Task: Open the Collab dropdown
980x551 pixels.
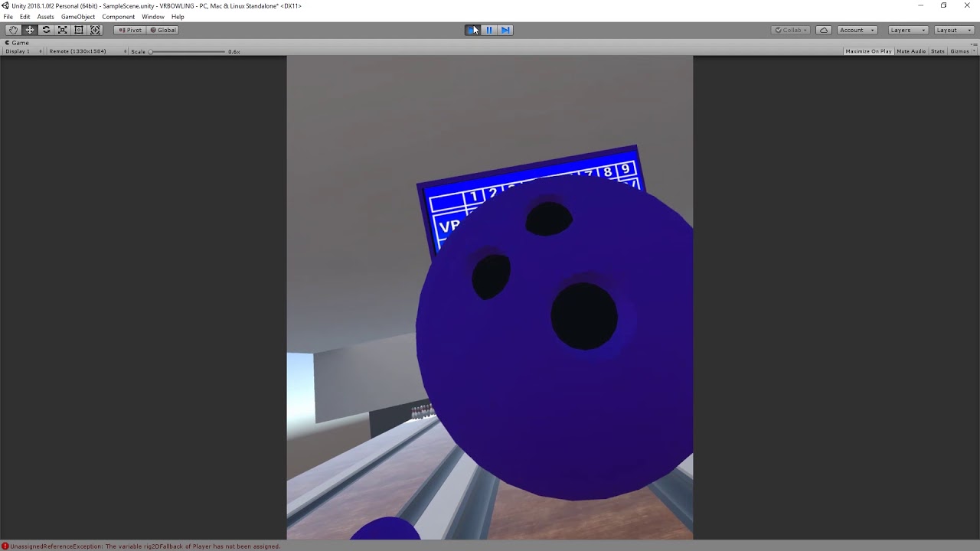Action: pyautogui.click(x=792, y=30)
